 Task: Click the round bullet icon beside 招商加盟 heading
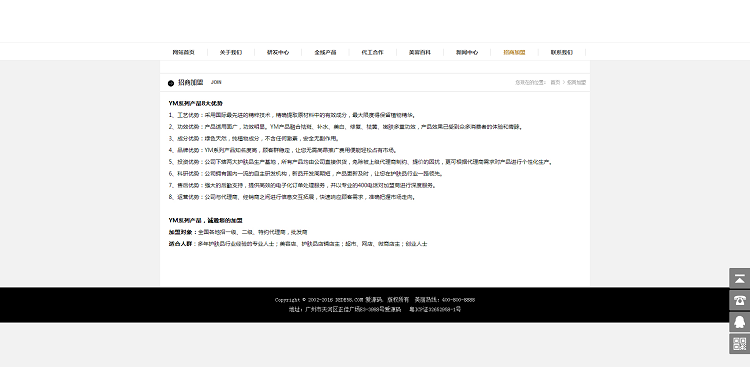click(x=171, y=83)
